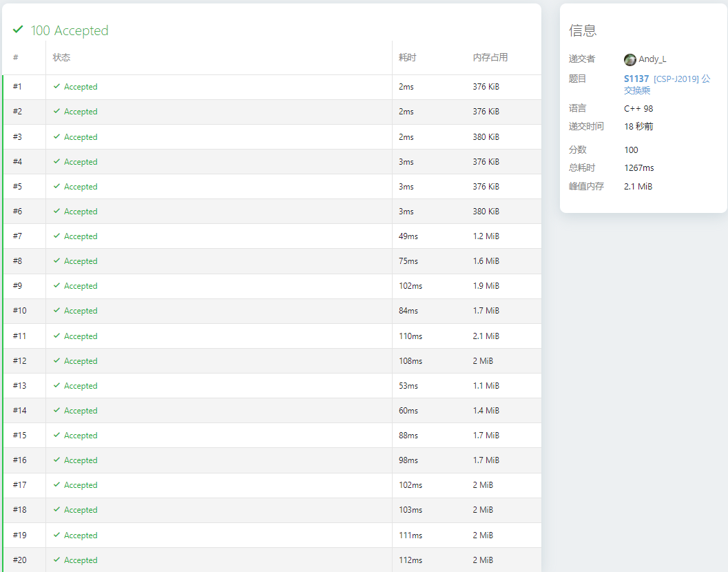
Task: Click the checkmark icon in row #6
Action: tap(56, 211)
